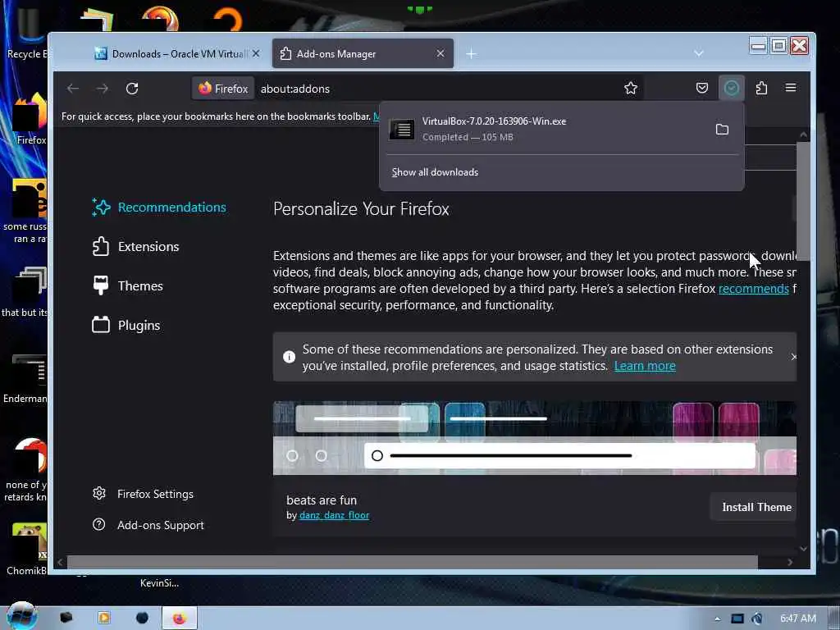
Task: Click the horizontal scrollbar thumb
Action: 412,562
